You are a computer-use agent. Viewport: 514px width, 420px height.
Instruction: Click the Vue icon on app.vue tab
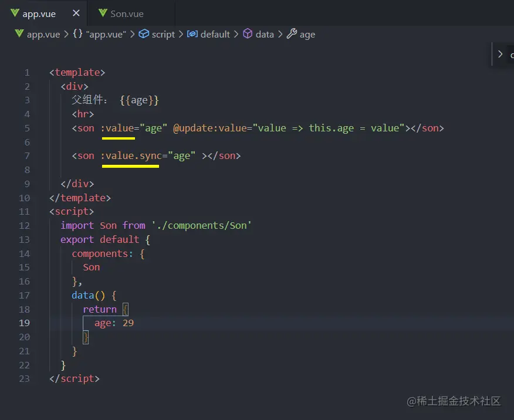point(15,13)
